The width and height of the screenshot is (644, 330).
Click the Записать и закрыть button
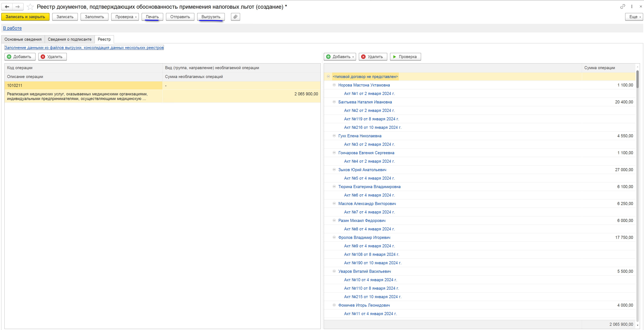coord(25,17)
